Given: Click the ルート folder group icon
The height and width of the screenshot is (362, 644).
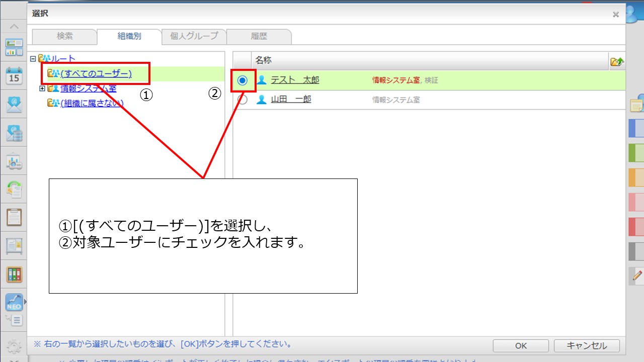Looking at the screenshot, I should 44,59.
